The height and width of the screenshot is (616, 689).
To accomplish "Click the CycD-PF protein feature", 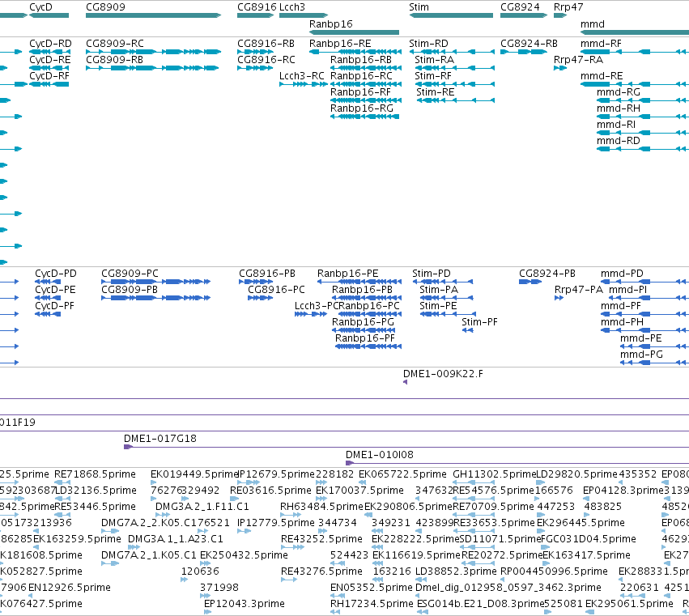I will [48, 314].
